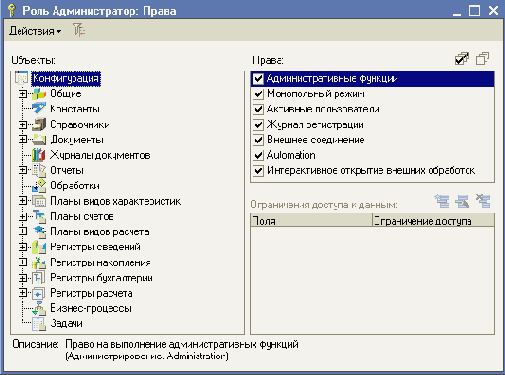
Task: Click the Отчеты tree icon
Action: click(39, 170)
